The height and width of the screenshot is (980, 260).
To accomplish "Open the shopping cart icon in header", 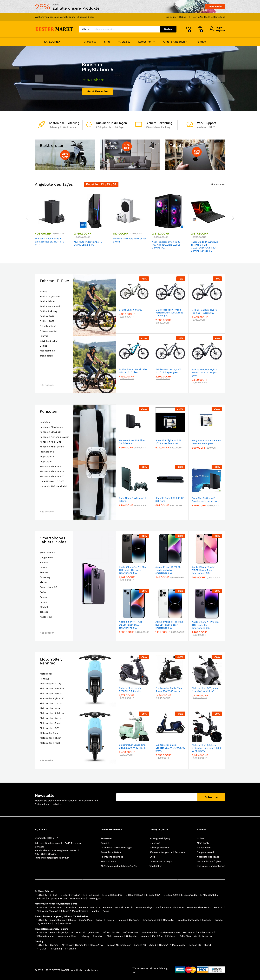I will point(200,29).
